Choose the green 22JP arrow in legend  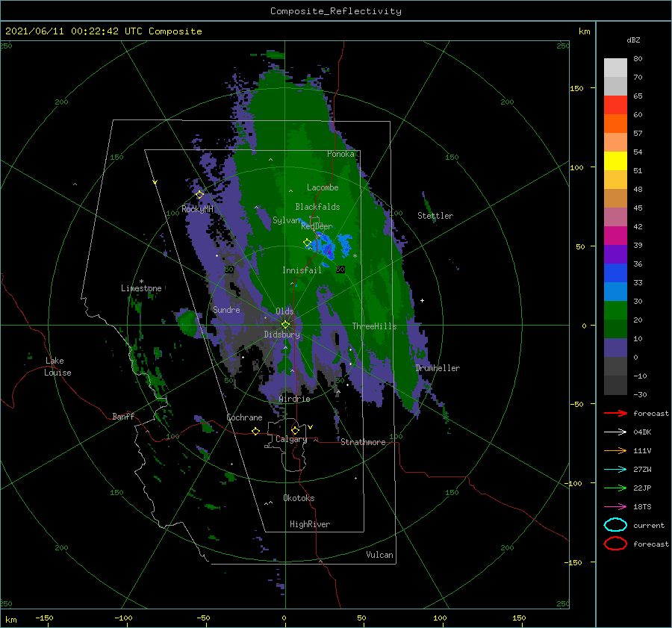[x=615, y=488]
